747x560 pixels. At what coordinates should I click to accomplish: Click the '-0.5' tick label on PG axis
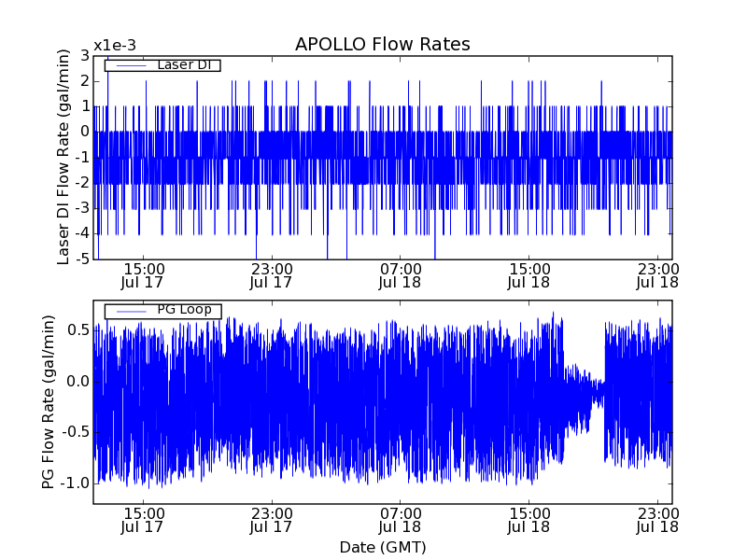75,432
